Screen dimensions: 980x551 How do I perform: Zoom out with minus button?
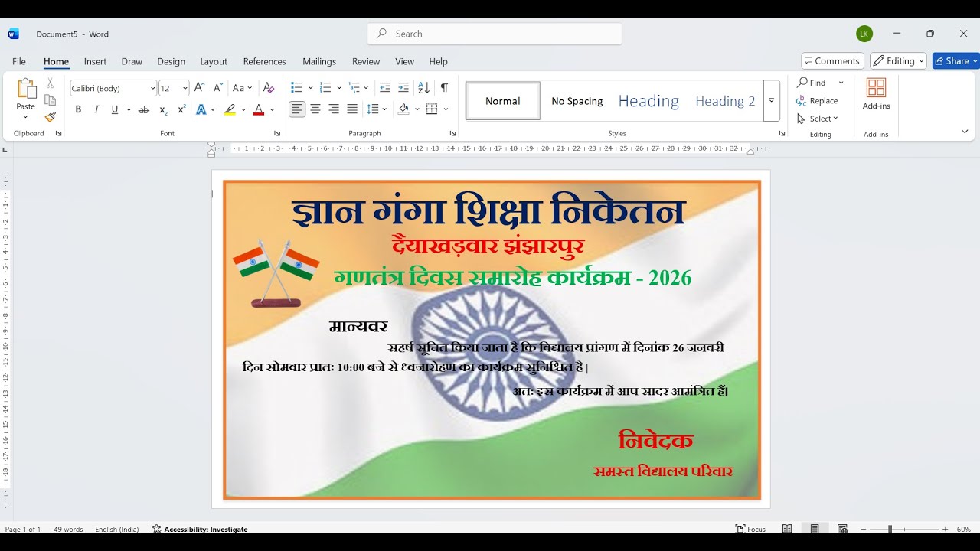click(864, 529)
